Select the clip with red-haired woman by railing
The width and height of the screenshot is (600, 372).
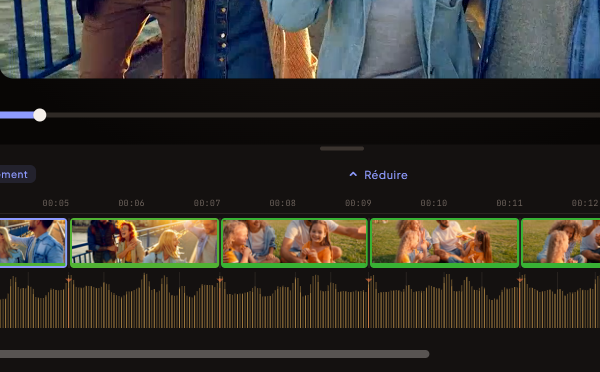145,243
